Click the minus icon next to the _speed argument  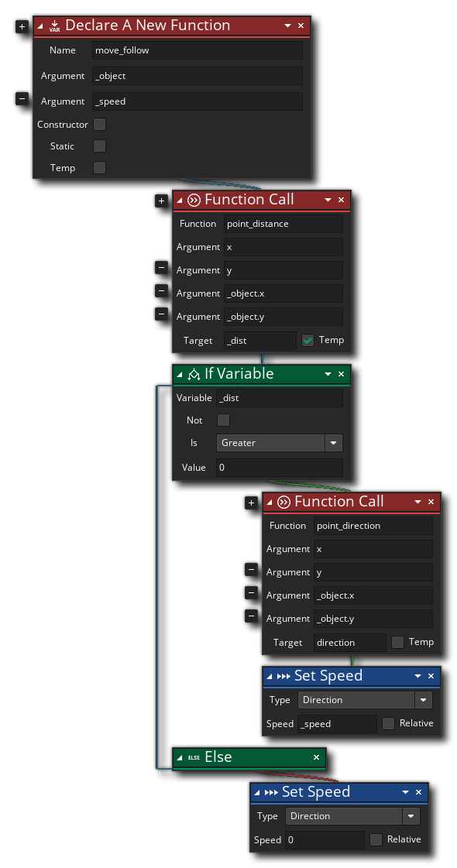22,99
